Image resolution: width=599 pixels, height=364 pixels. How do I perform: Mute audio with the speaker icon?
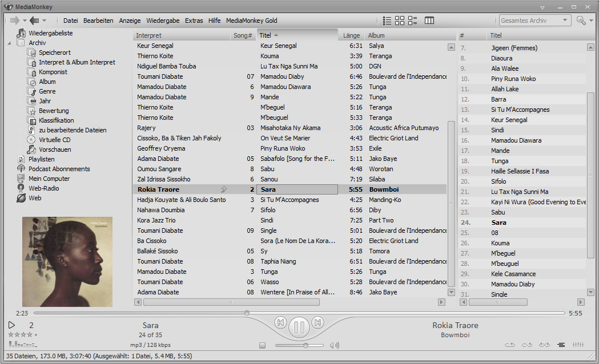pyautogui.click(x=335, y=345)
